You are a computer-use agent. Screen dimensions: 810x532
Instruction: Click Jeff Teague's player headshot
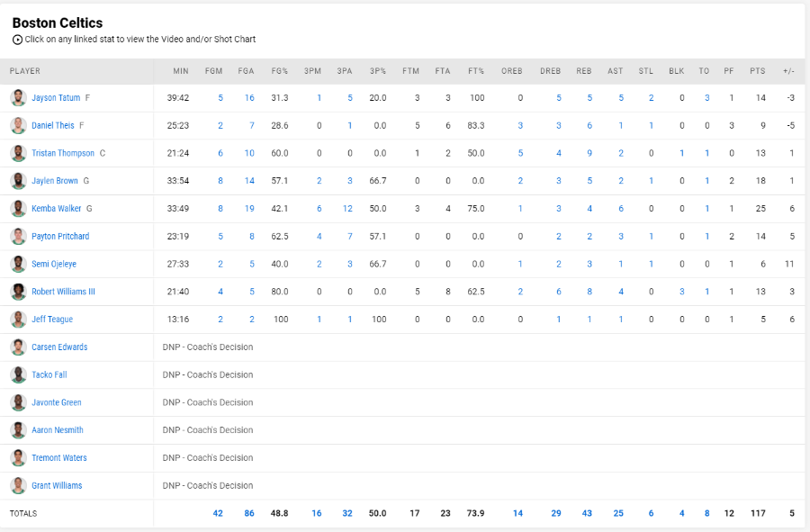[x=18, y=320]
